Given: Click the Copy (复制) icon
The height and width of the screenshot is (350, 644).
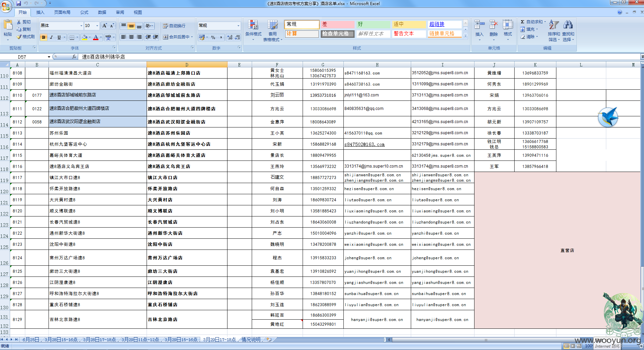Looking at the screenshot, I should tap(19, 29).
